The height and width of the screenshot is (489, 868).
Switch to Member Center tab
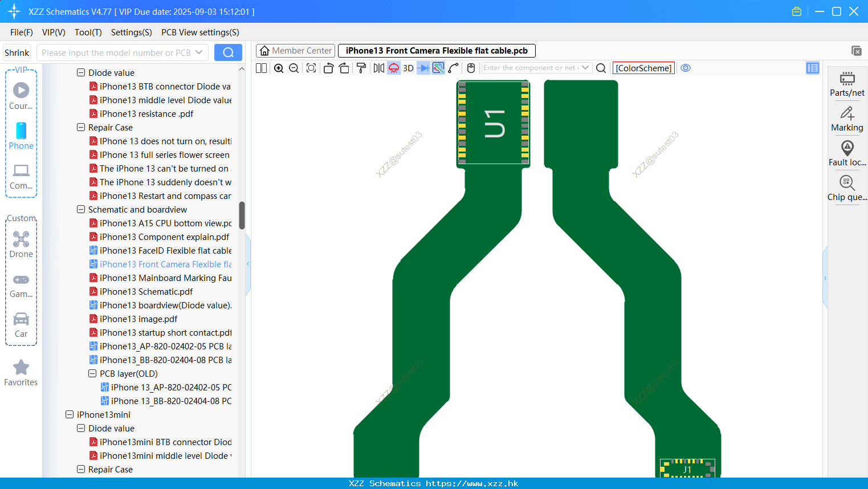[296, 51]
